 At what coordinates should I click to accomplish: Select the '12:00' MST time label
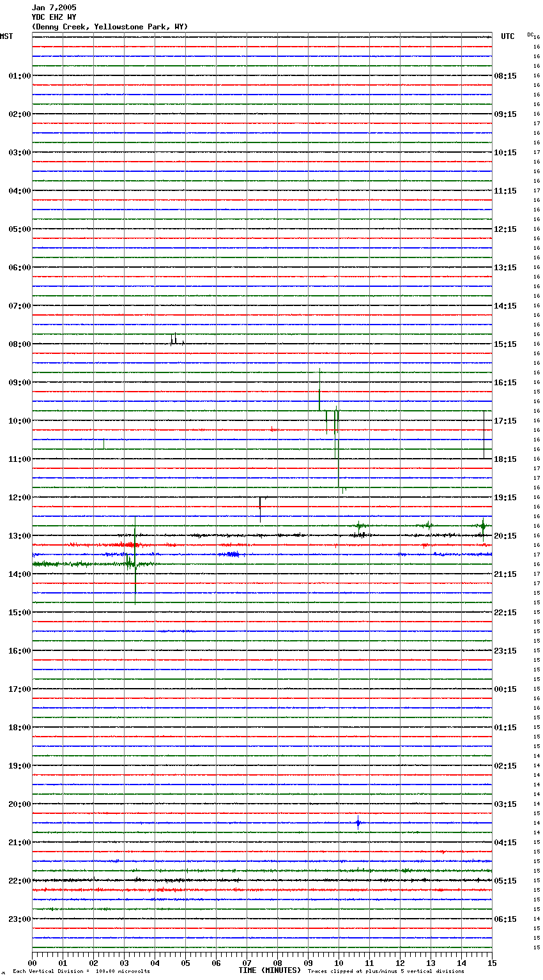coord(20,498)
